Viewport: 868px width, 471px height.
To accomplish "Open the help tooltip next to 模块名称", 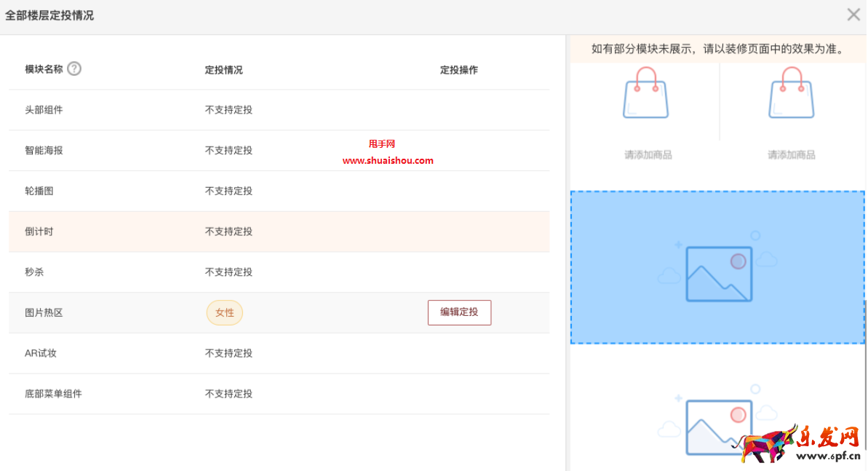I will (x=73, y=68).
